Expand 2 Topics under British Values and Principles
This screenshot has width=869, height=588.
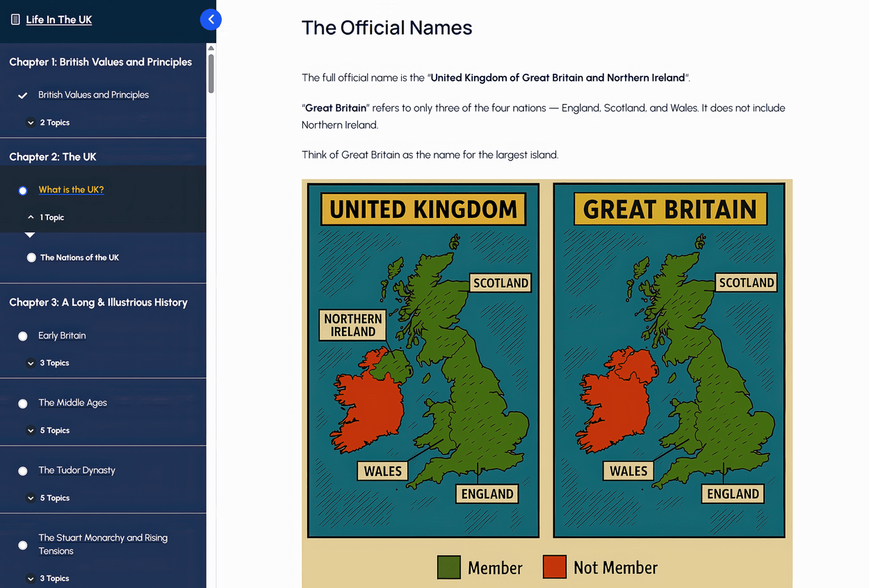pos(49,123)
